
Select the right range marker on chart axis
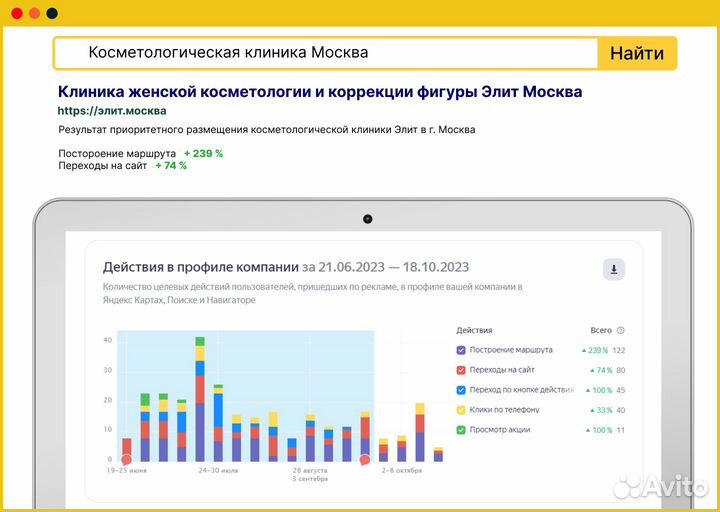[365, 460]
